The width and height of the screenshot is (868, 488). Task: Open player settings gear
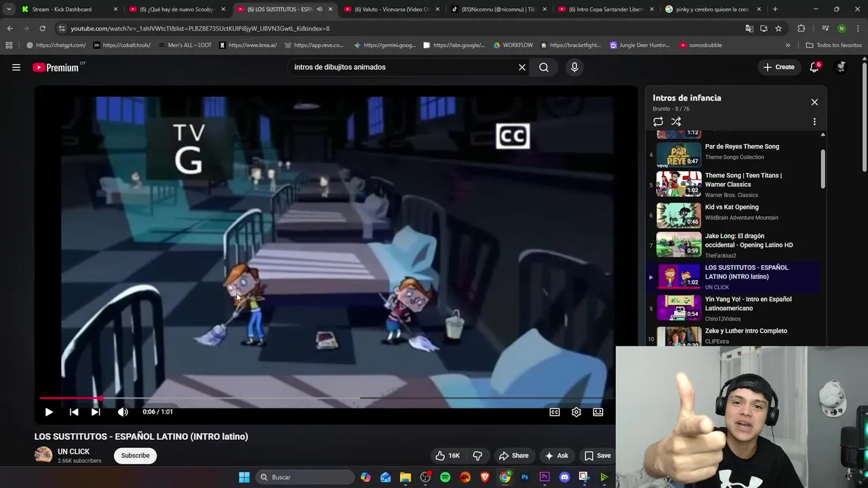(576, 411)
